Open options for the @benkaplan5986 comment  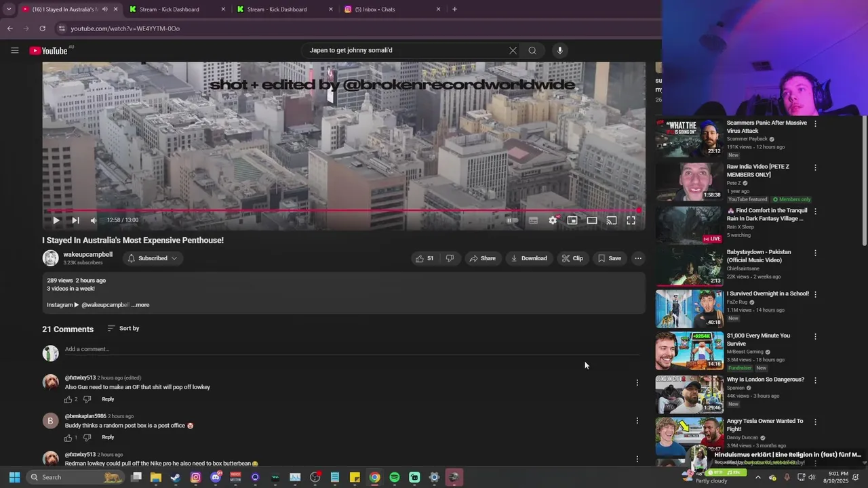637,421
